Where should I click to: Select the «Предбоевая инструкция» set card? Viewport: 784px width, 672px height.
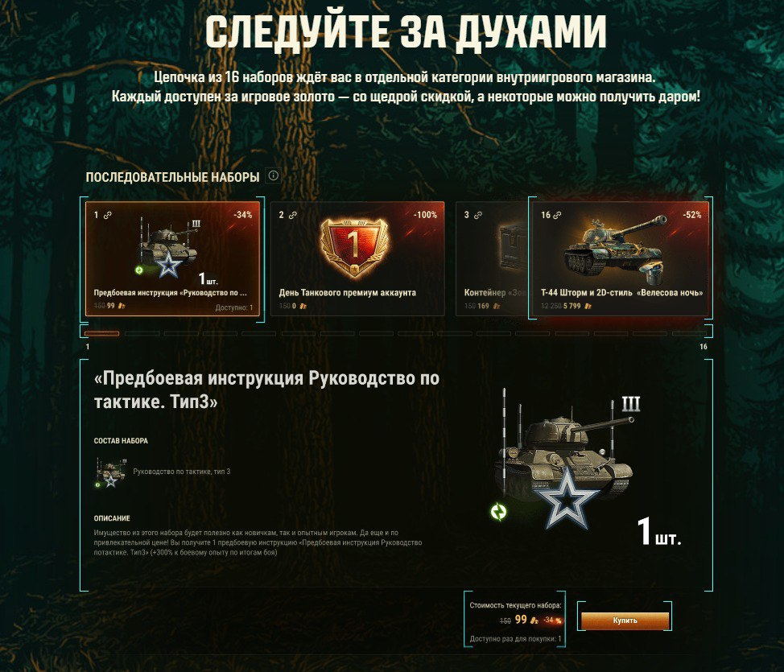[x=172, y=258]
